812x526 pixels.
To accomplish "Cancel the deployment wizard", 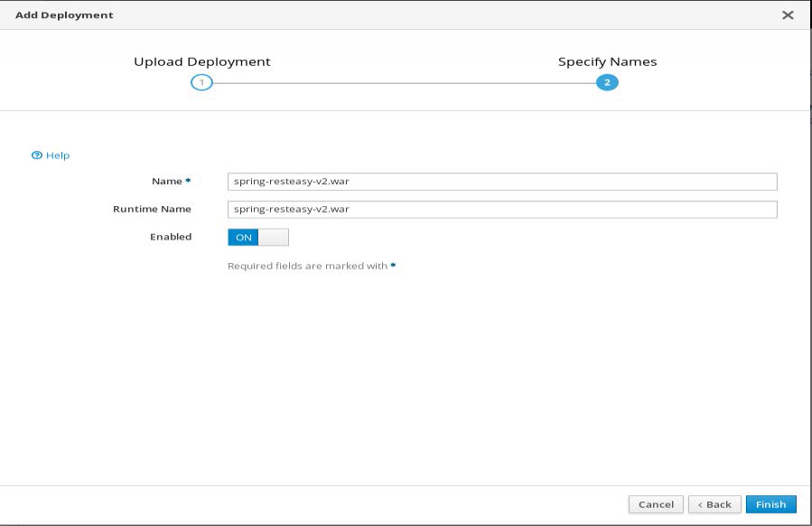I will [658, 503].
